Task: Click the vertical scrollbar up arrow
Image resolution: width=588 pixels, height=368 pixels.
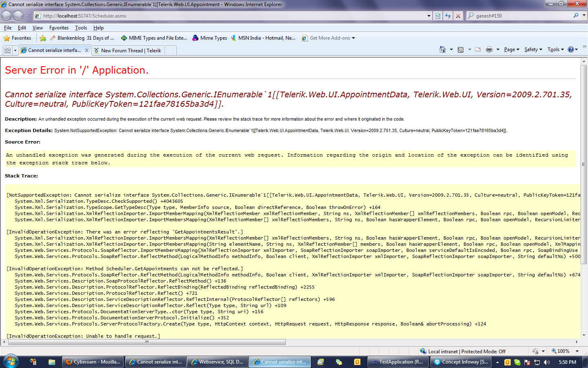Action: coord(584,62)
